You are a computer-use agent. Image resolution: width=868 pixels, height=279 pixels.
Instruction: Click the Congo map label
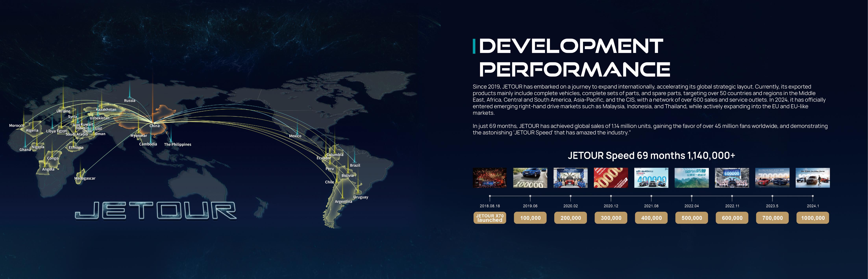(x=53, y=158)
